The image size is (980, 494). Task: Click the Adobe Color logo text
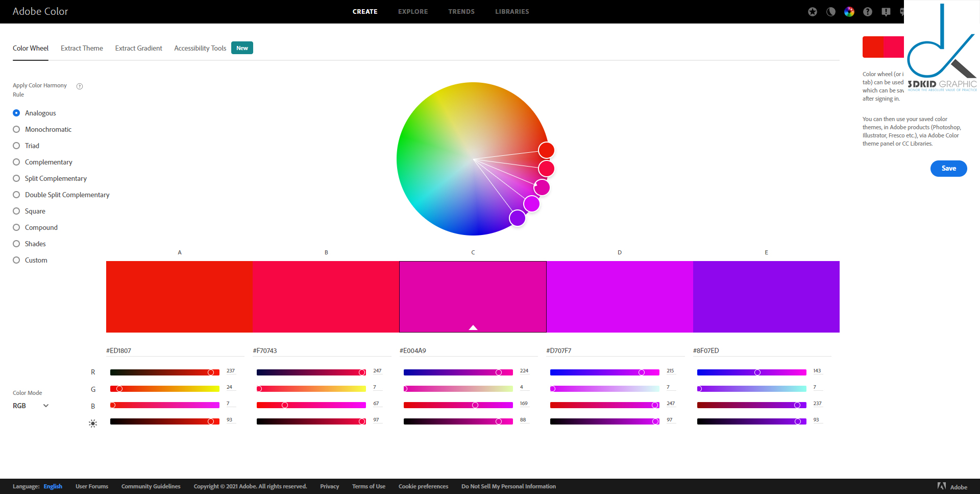40,11
